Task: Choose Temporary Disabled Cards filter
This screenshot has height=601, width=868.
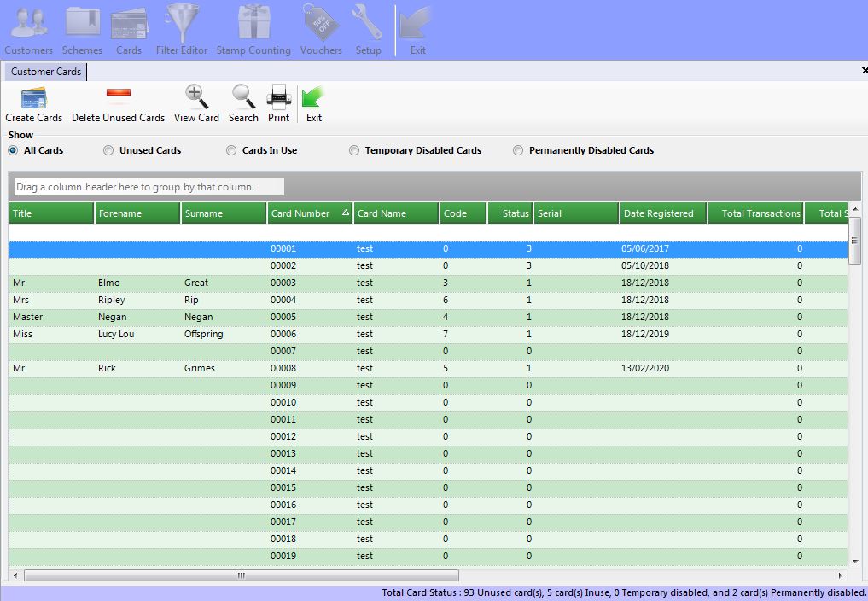Action: (x=354, y=150)
